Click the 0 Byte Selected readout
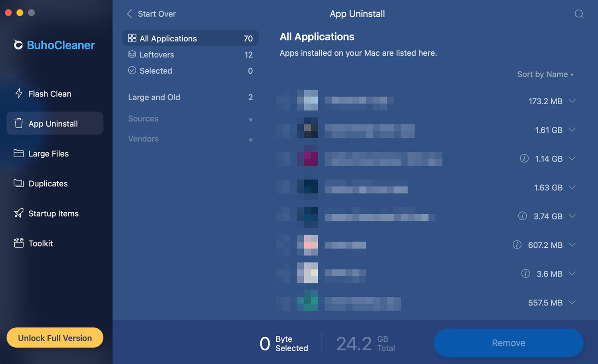Image resolution: width=598 pixels, height=364 pixels. click(284, 344)
